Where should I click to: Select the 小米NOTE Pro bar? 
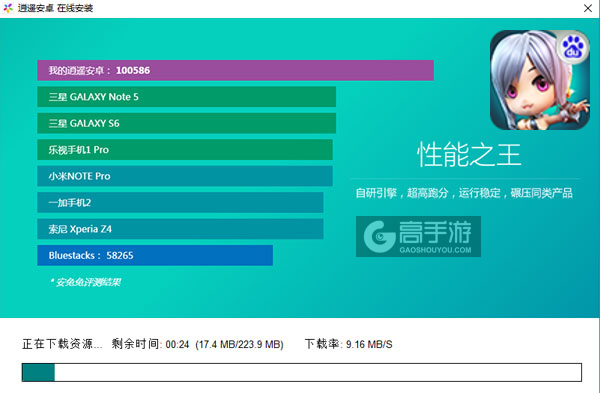pyautogui.click(x=185, y=176)
